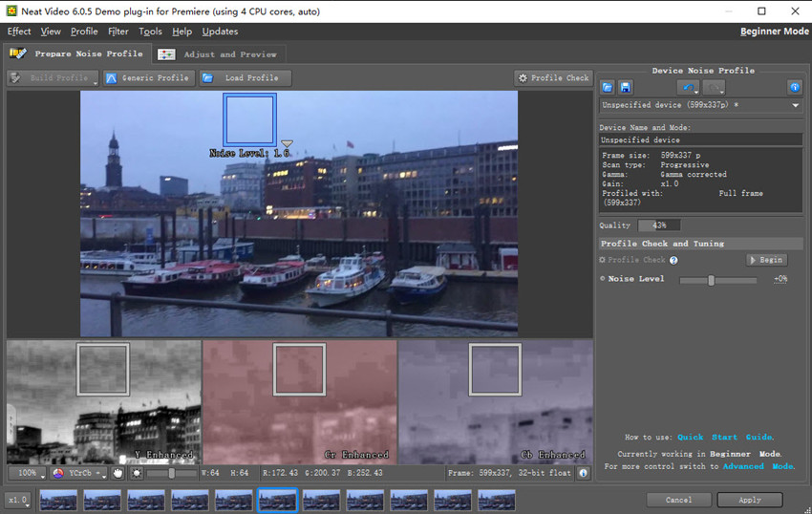The image size is (812, 514).
Task: Click the Neat Video app icon in title bar
Action: (11, 11)
